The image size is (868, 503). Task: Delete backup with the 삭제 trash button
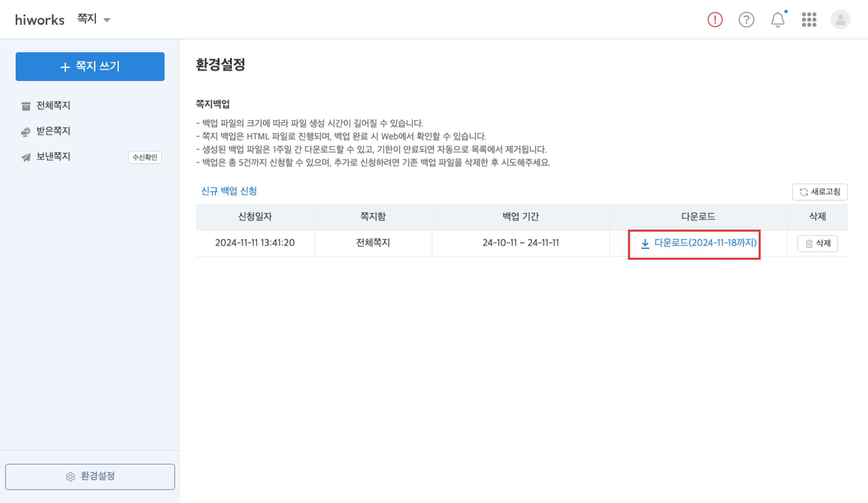817,244
